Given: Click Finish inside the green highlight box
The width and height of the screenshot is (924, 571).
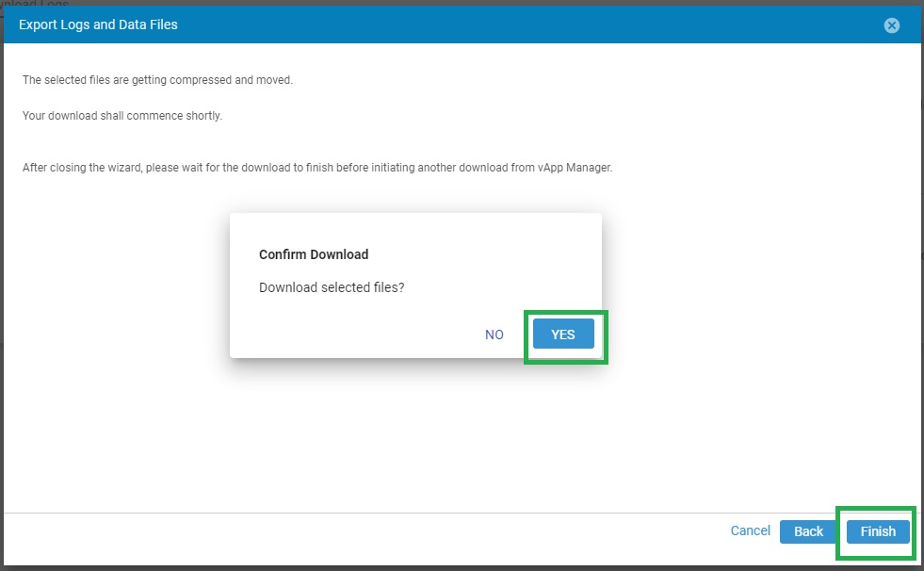Looking at the screenshot, I should [877, 531].
